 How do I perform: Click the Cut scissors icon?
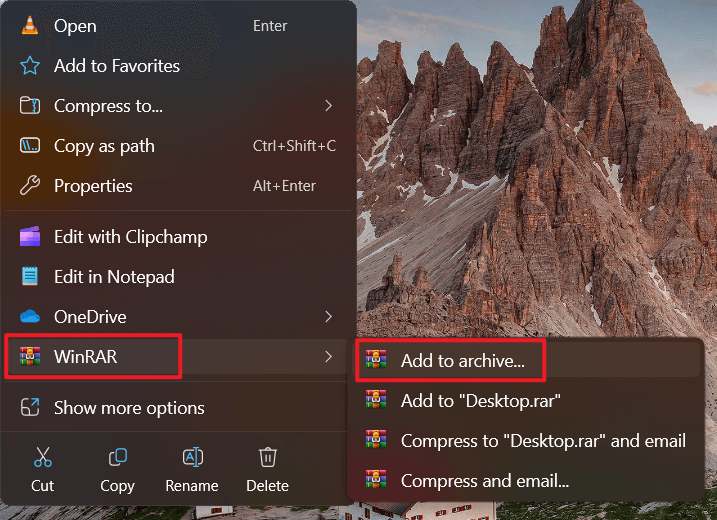coord(42,459)
